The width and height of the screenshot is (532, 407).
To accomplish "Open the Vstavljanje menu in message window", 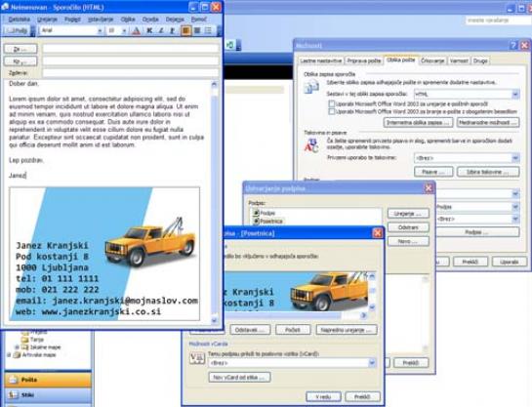I will pyautogui.click(x=101, y=20).
